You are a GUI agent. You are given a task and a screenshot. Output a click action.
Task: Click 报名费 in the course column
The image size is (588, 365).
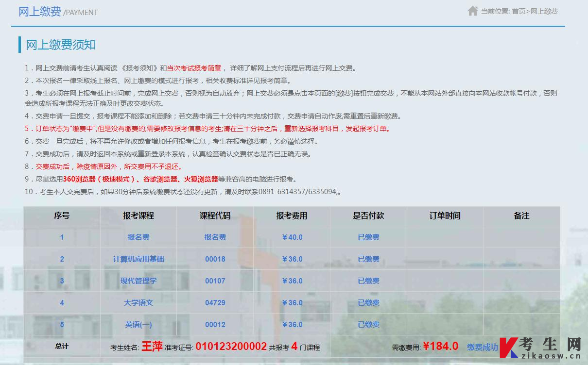point(138,237)
